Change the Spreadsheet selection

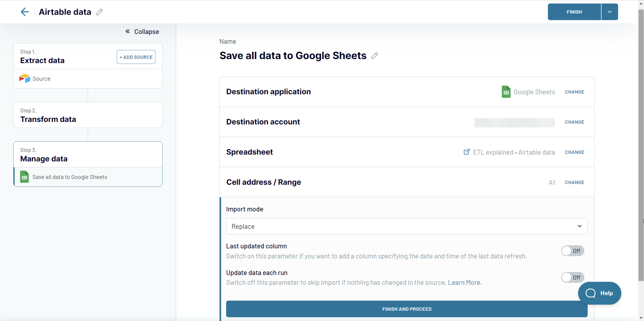pyautogui.click(x=575, y=152)
